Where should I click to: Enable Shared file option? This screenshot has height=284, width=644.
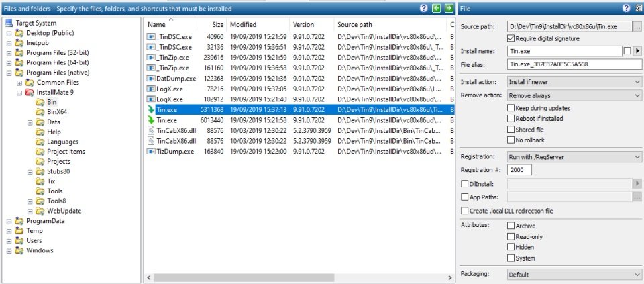pos(511,130)
